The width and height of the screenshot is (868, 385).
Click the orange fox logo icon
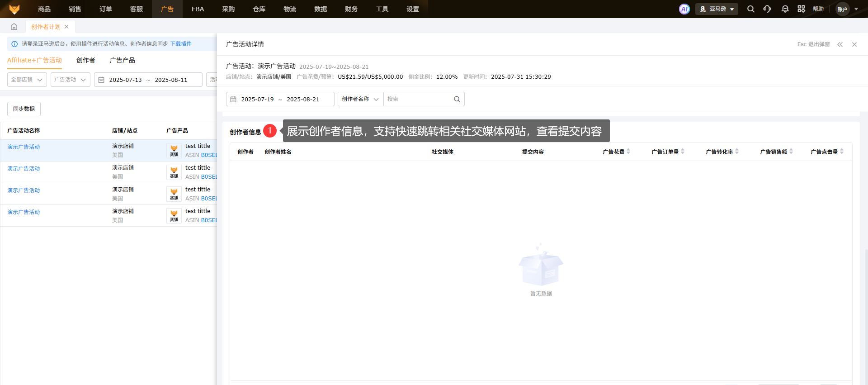click(x=14, y=9)
